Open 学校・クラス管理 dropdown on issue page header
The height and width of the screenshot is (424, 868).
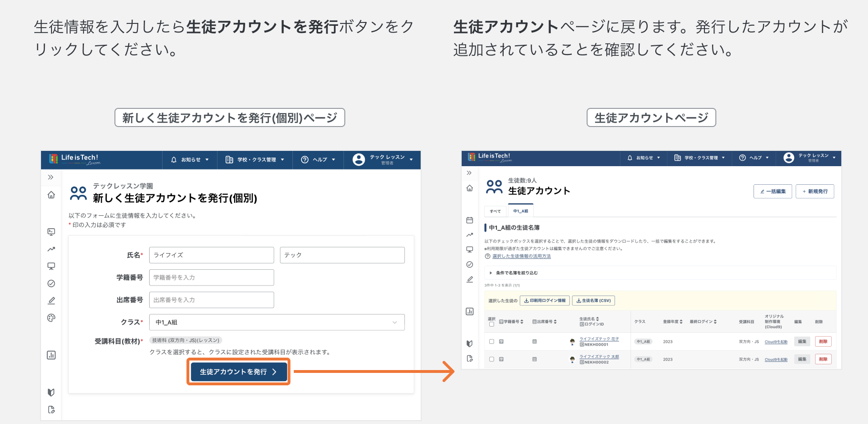click(255, 160)
